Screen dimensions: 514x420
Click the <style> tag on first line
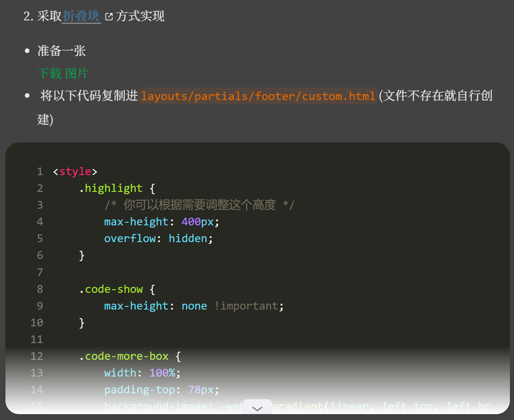click(x=75, y=172)
